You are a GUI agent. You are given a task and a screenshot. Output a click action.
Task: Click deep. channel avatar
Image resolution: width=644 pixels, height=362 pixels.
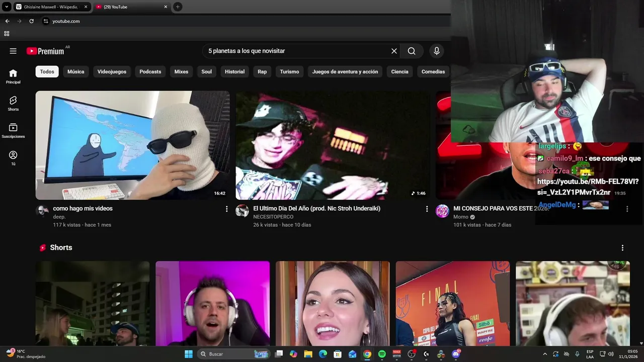(x=42, y=211)
